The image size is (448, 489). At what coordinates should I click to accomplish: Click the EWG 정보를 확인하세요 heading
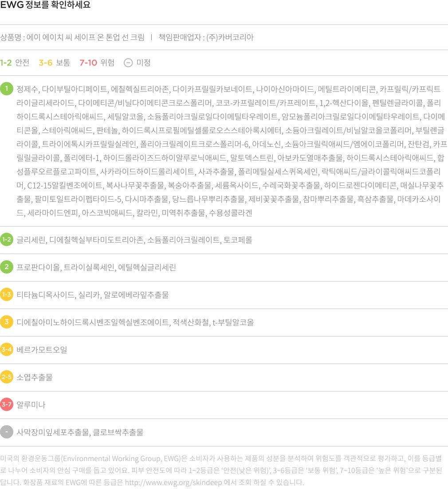(x=45, y=6)
